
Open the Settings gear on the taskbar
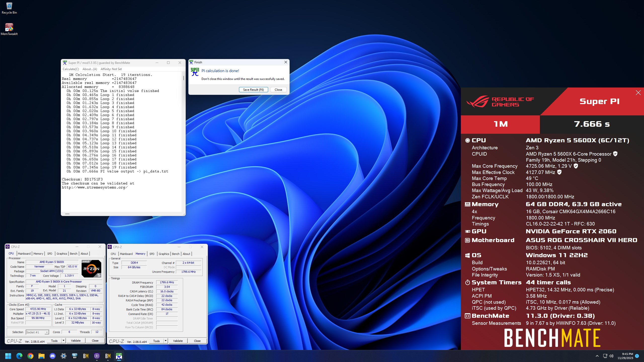point(64,356)
